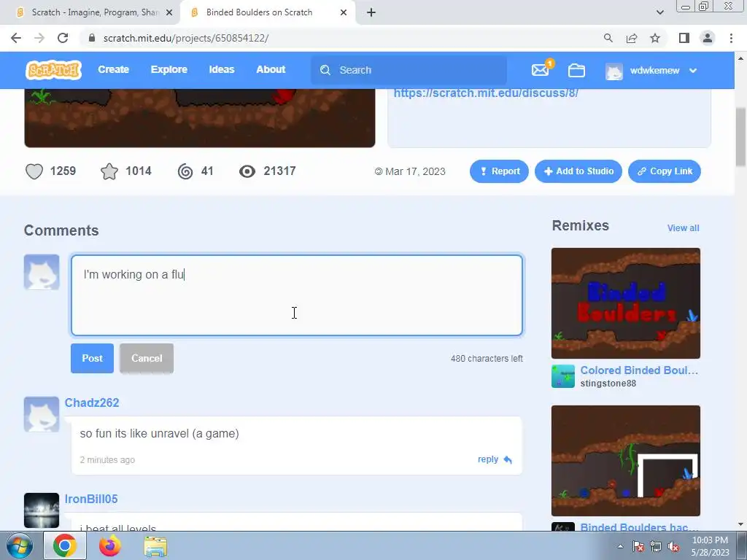Click the share page icon in address bar
This screenshot has height=560, width=747.
pyautogui.click(x=632, y=38)
